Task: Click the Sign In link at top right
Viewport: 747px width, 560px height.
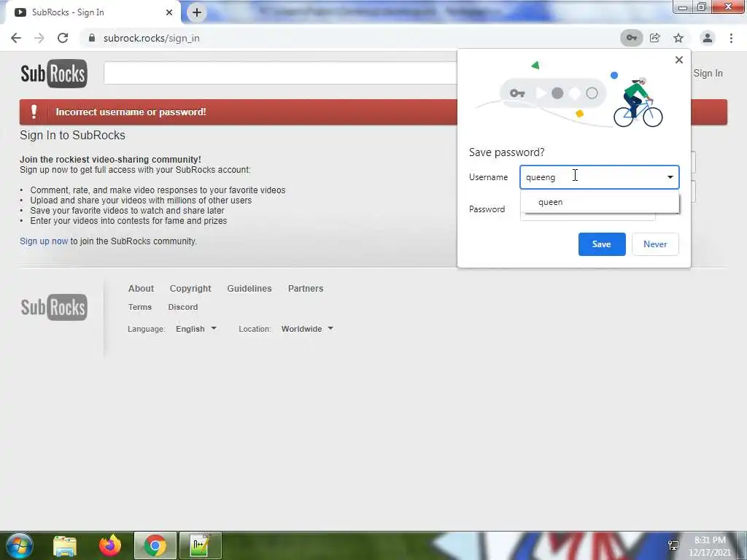Action: click(708, 74)
